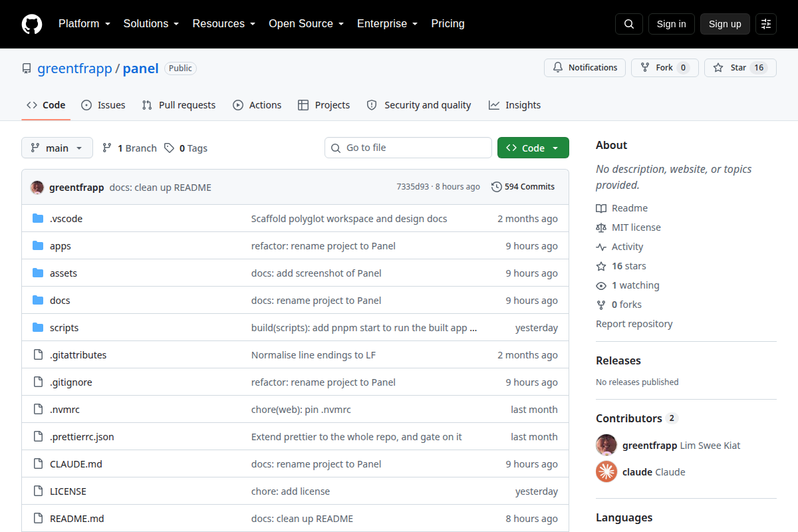Open the Pricing link
798x532 pixels.
(448, 24)
